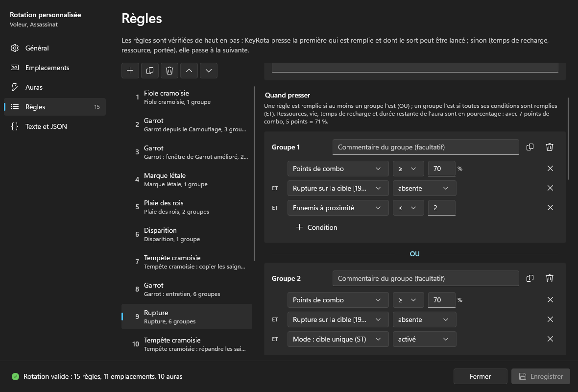This screenshot has height=392, width=578.
Task: Select rule 4 Marque létale
Action: point(187,180)
